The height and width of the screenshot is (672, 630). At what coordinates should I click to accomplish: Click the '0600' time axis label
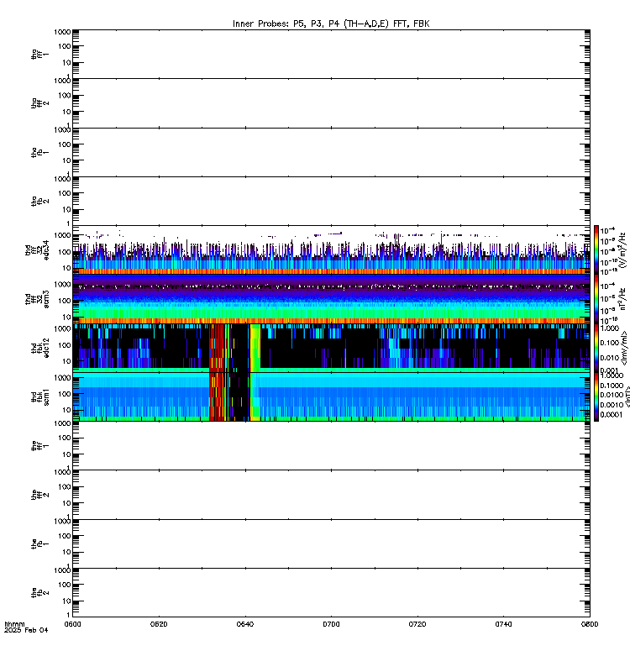[x=72, y=624]
